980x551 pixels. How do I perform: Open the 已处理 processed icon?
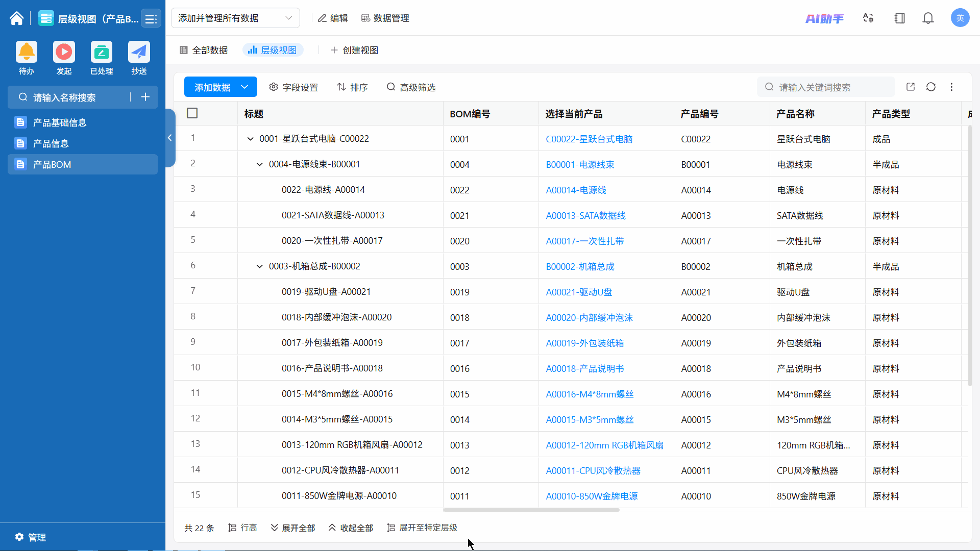[x=102, y=52]
